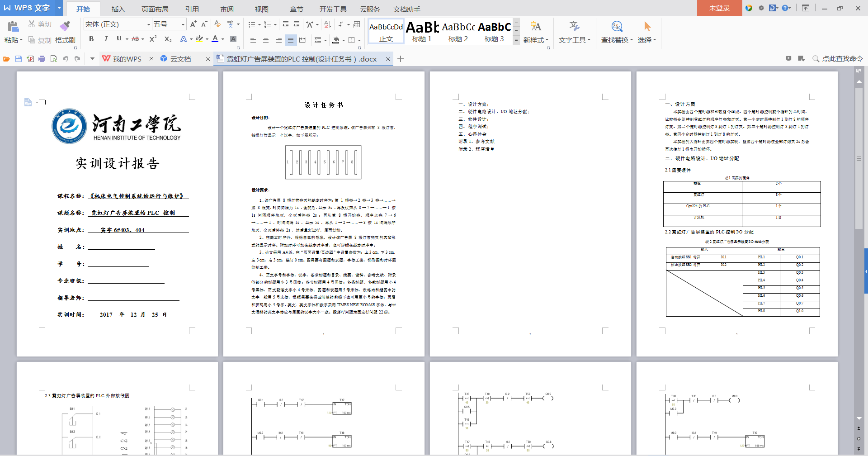Switch to the 审阅 tab

point(227,9)
